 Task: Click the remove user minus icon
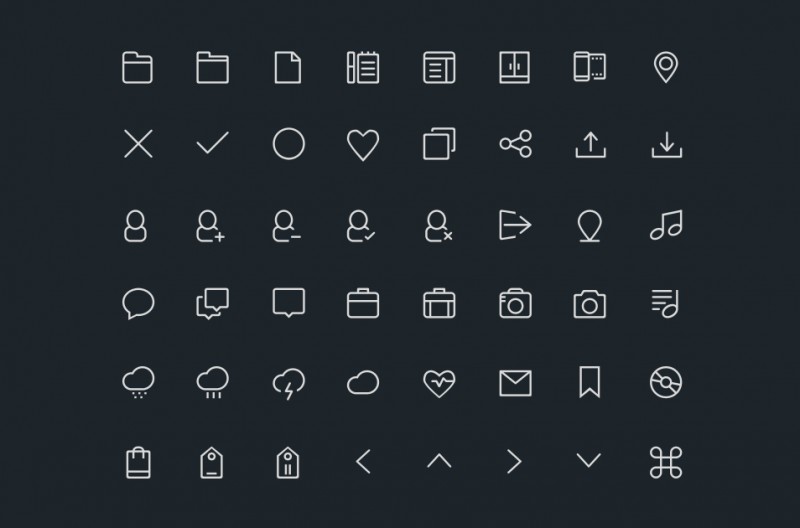pos(286,226)
